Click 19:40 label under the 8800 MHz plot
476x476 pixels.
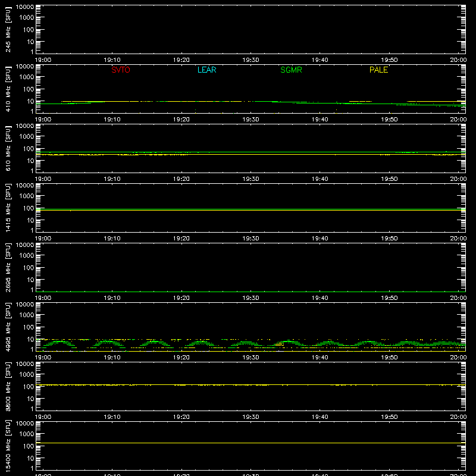(x=320, y=417)
